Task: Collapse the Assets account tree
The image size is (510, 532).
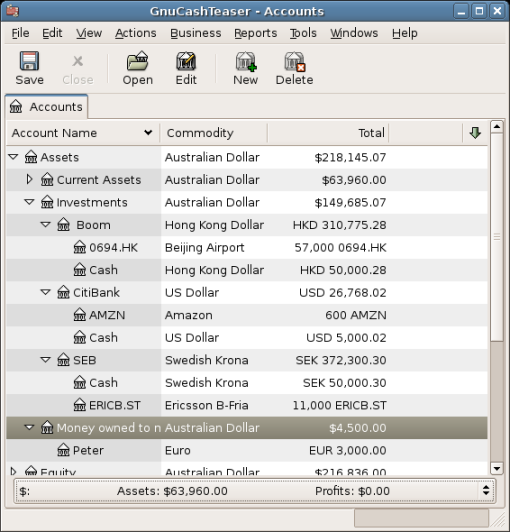Action: coord(13,157)
